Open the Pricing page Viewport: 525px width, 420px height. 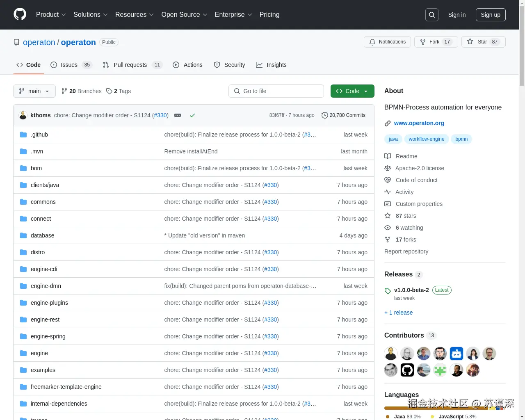tap(269, 15)
